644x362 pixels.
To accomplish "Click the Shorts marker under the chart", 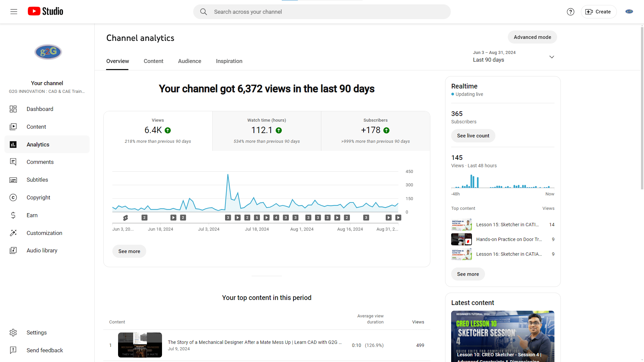I will [x=125, y=218].
